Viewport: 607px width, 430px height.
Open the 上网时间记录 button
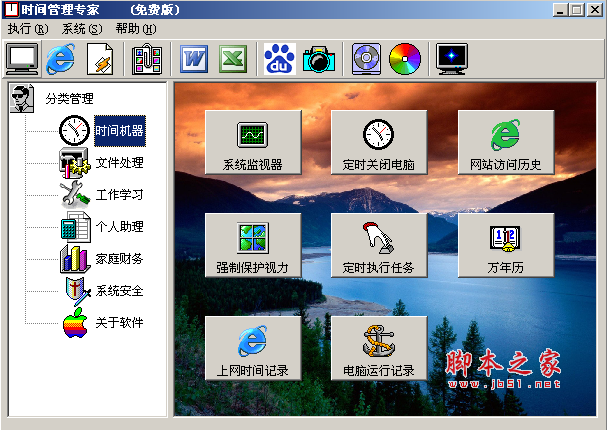click(x=253, y=348)
